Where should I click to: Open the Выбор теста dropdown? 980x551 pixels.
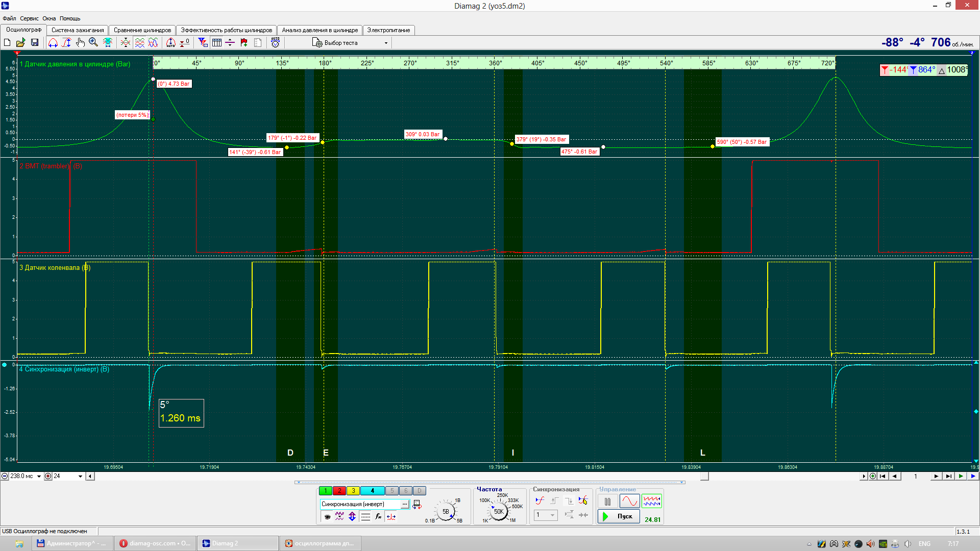[351, 43]
